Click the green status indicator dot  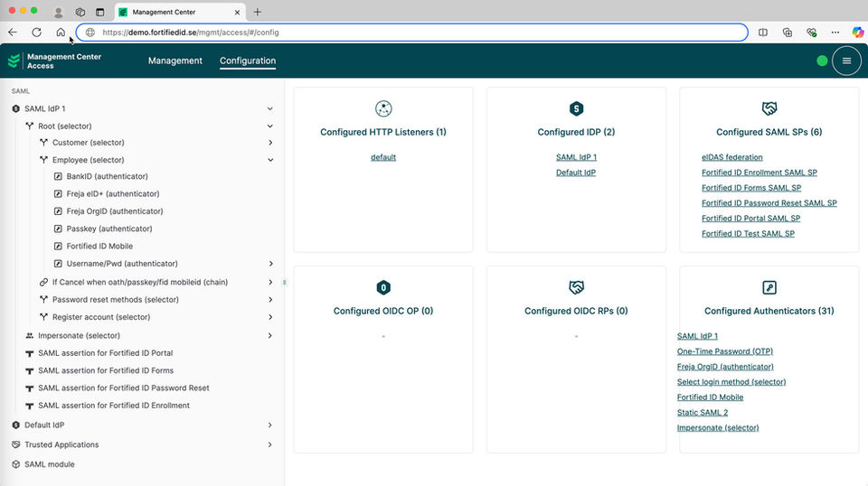822,61
